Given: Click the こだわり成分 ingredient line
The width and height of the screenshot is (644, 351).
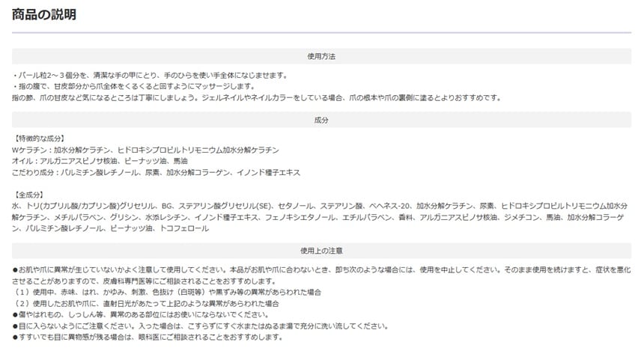Looking at the screenshot, I should 156,172.
